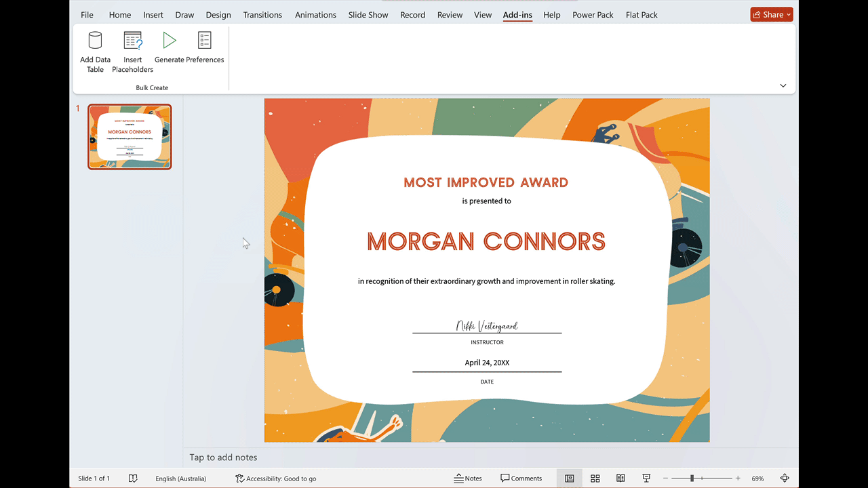Switch to Normal view icon
The width and height of the screenshot is (868, 488).
tap(570, 479)
